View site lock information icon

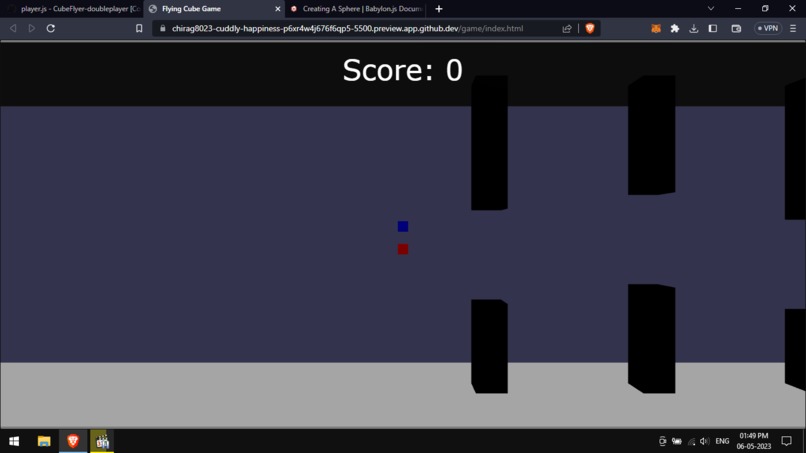(x=163, y=28)
